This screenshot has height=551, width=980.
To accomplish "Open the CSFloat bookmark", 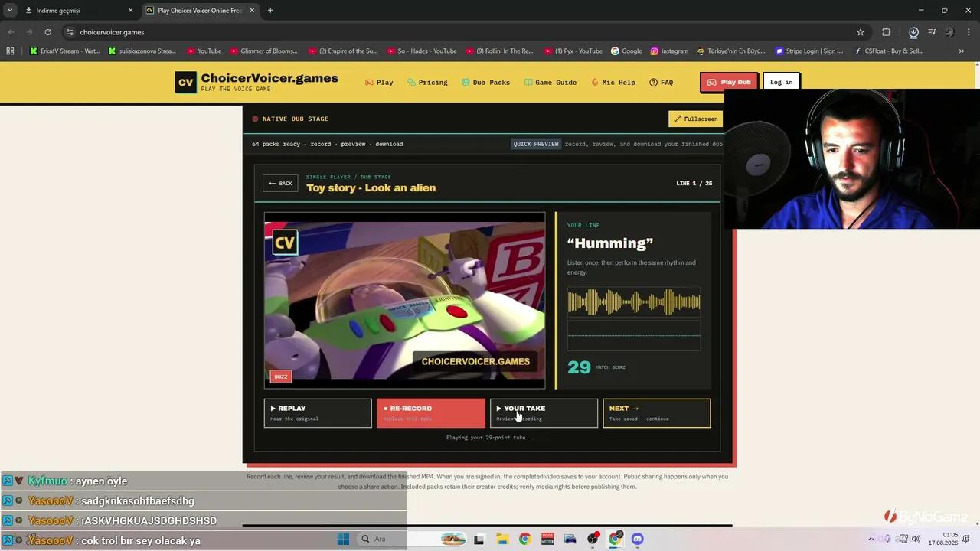I will (888, 51).
